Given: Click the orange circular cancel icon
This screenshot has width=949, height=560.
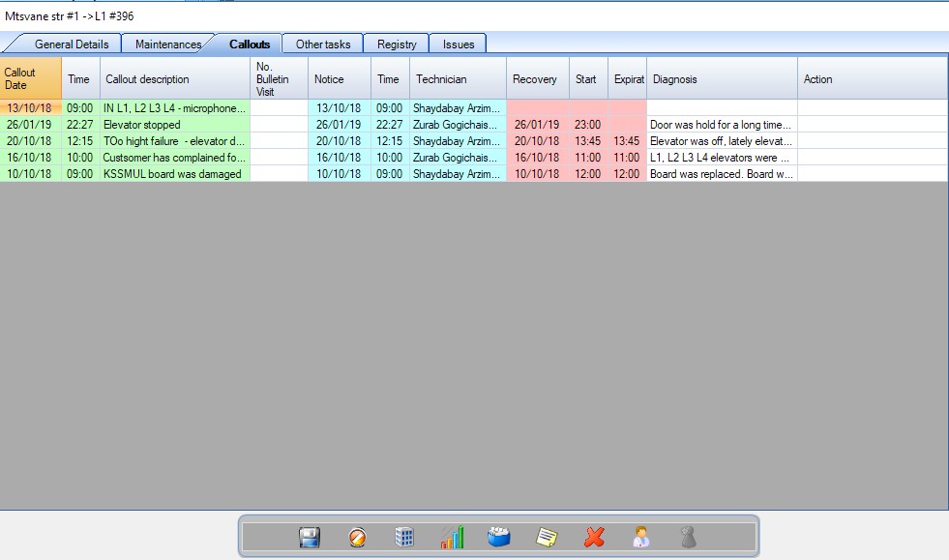Looking at the screenshot, I should 357,537.
